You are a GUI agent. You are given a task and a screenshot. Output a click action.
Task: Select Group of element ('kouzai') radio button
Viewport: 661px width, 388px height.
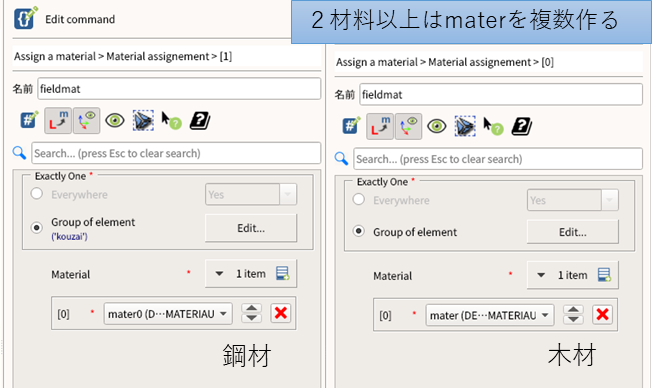pos(37,228)
